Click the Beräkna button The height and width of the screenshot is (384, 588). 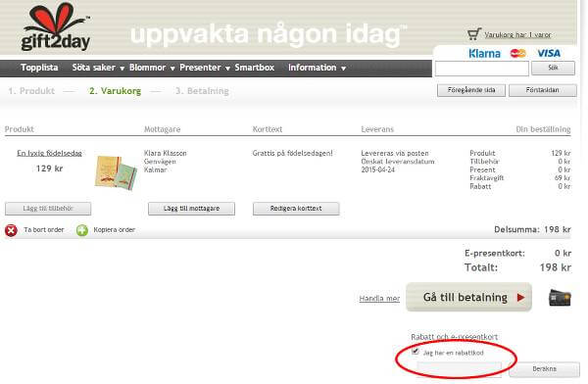pos(544,369)
